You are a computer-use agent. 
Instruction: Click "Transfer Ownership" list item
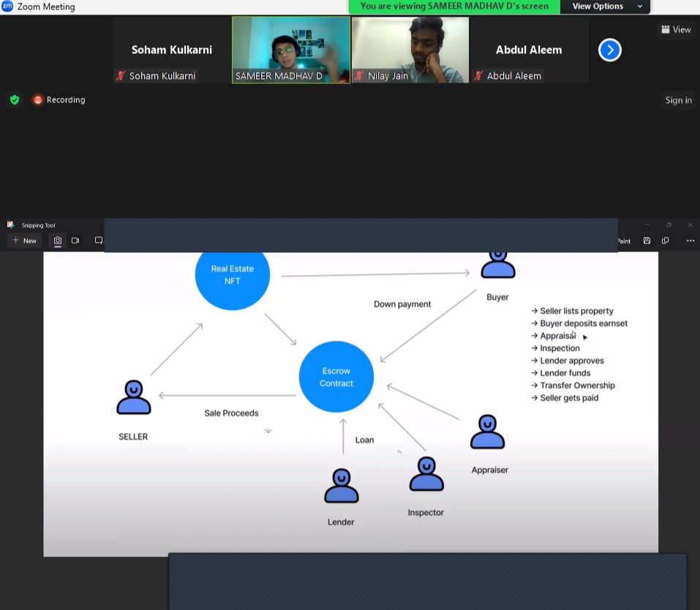[573, 385]
